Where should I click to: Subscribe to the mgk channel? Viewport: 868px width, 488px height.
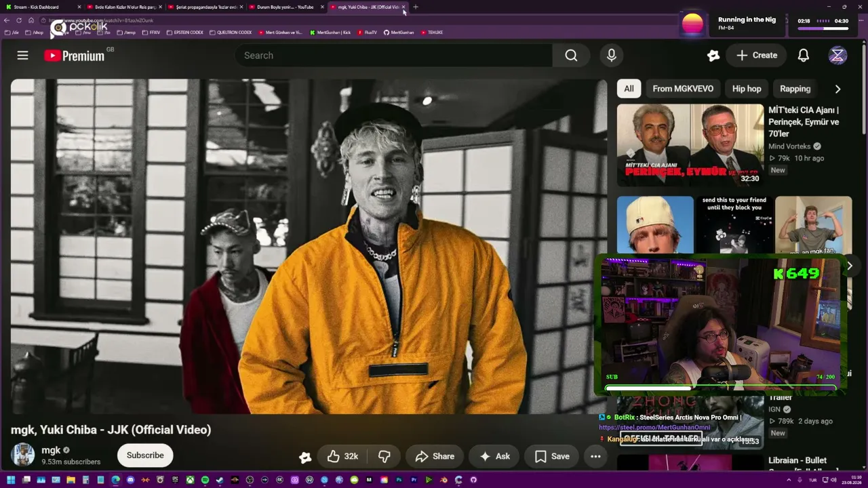(145, 455)
